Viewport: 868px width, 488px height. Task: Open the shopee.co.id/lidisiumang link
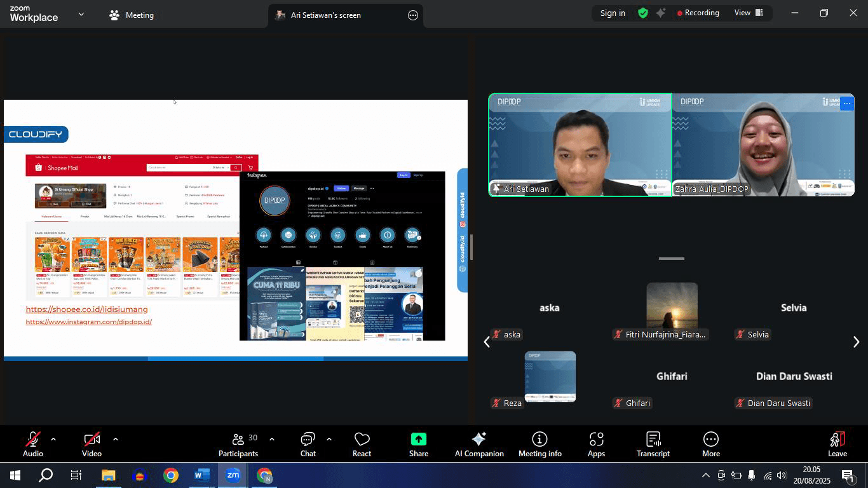point(86,309)
